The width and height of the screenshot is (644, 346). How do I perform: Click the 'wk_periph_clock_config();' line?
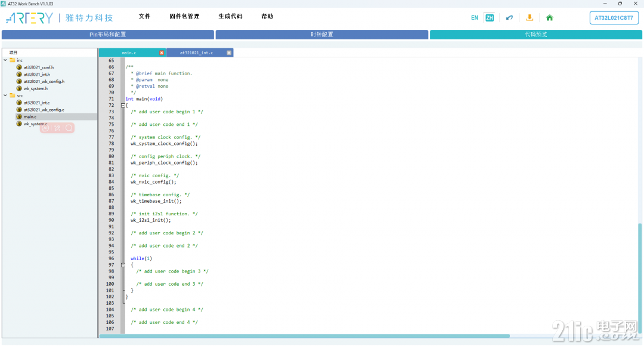[164, 163]
